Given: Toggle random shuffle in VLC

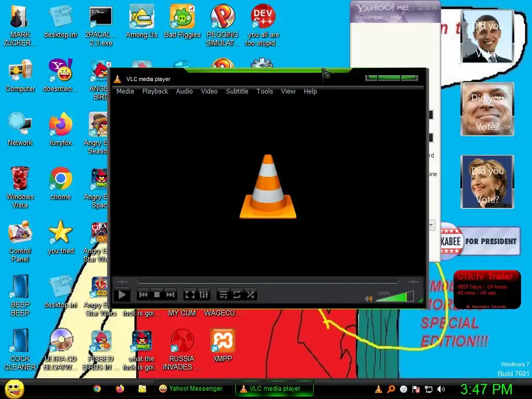Looking at the screenshot, I should pos(250,295).
